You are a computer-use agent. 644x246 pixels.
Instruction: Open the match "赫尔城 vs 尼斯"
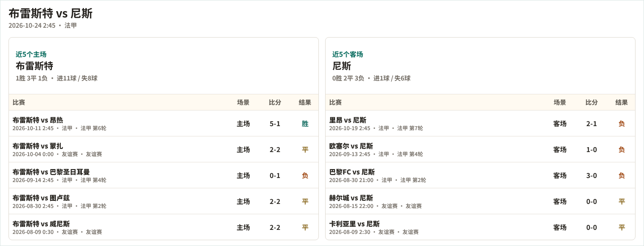[351, 198]
